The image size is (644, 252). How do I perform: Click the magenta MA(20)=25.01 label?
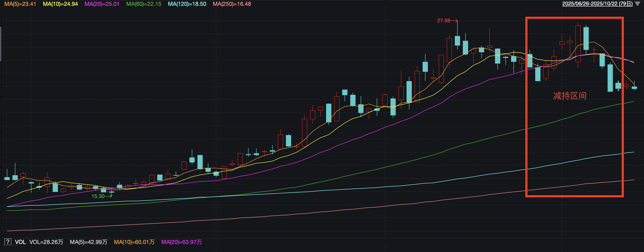(x=102, y=4)
